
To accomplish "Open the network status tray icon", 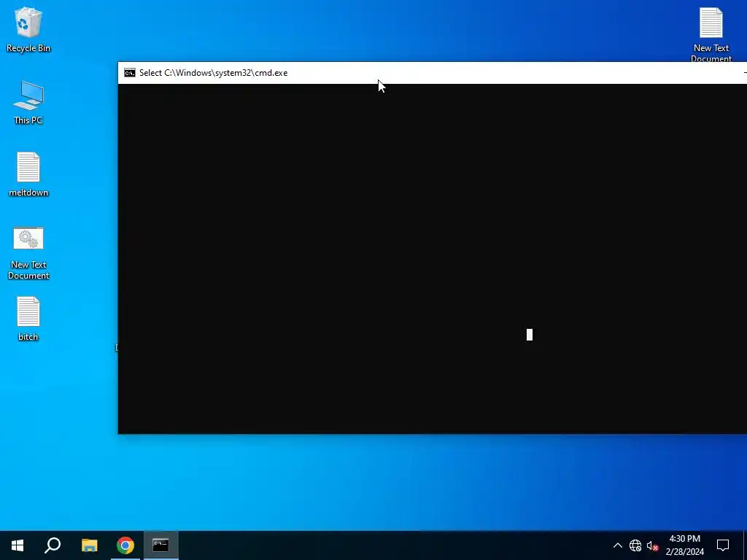I will point(635,545).
